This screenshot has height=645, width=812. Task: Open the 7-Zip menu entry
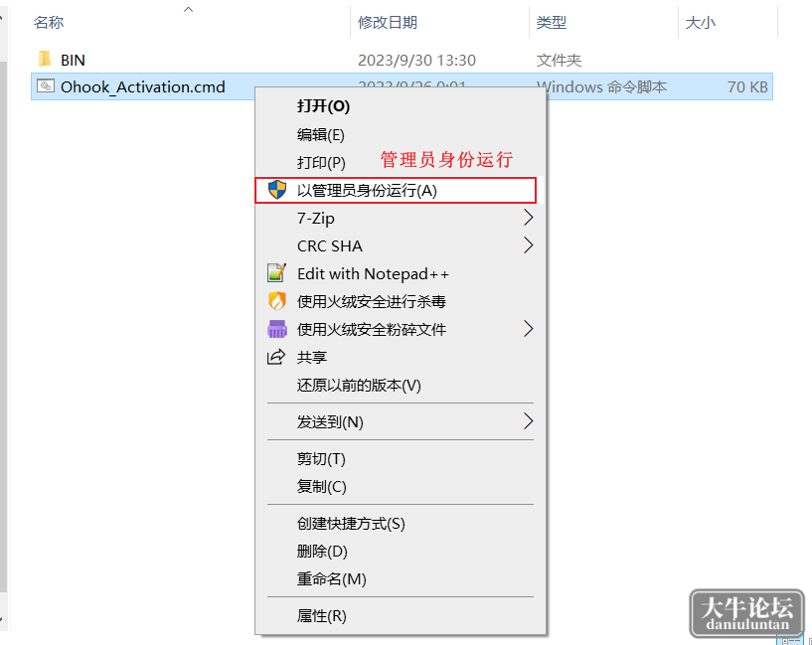pos(401,218)
